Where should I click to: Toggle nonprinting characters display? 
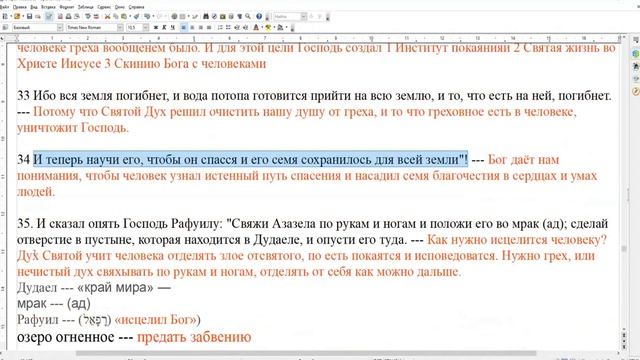pyautogui.click(x=239, y=16)
